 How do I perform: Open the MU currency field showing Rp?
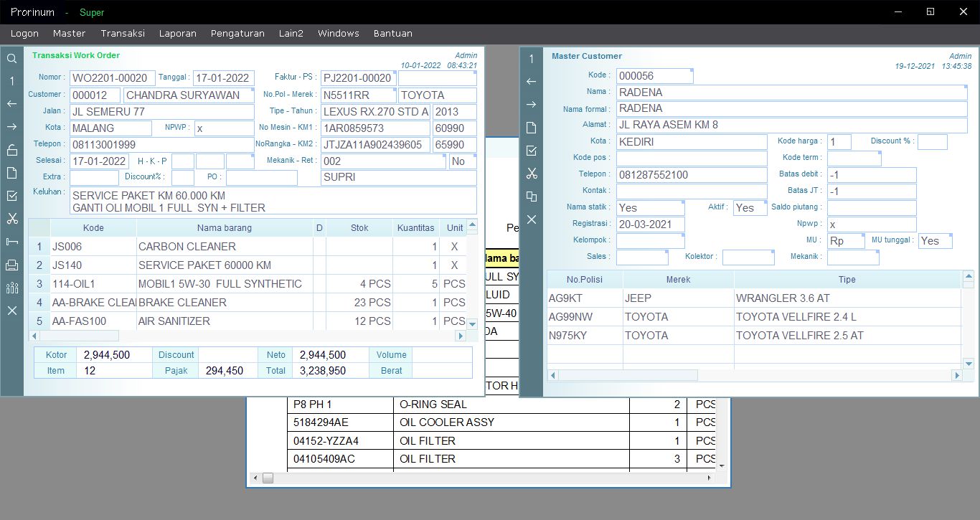pyautogui.click(x=846, y=241)
